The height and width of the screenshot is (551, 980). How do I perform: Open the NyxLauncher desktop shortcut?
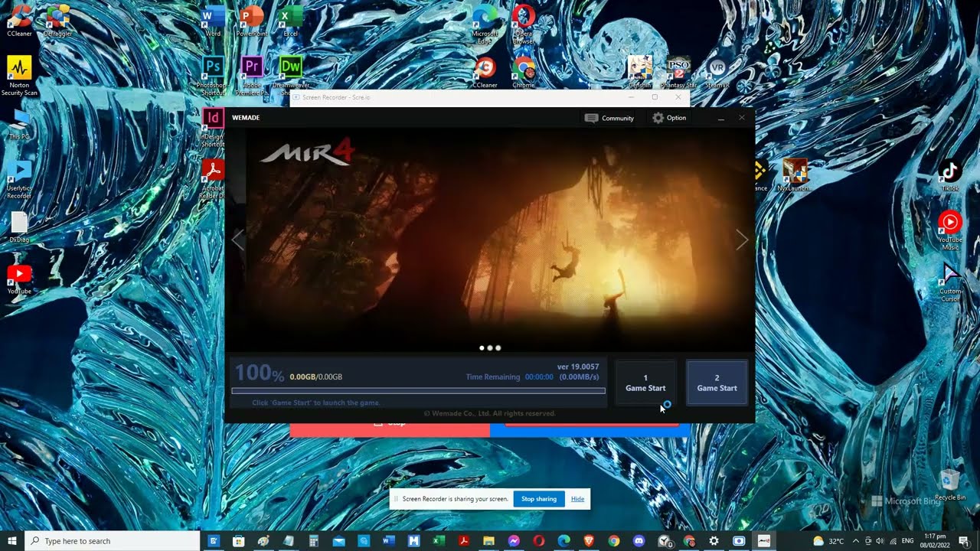[795, 174]
